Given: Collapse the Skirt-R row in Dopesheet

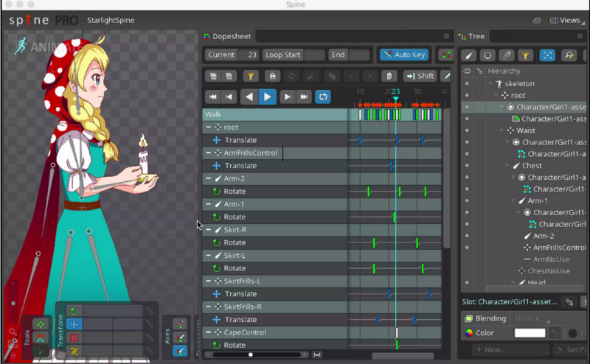Looking at the screenshot, I should (209, 230).
